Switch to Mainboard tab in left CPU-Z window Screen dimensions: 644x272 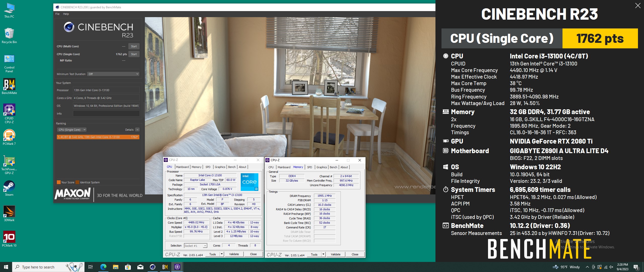(182, 167)
